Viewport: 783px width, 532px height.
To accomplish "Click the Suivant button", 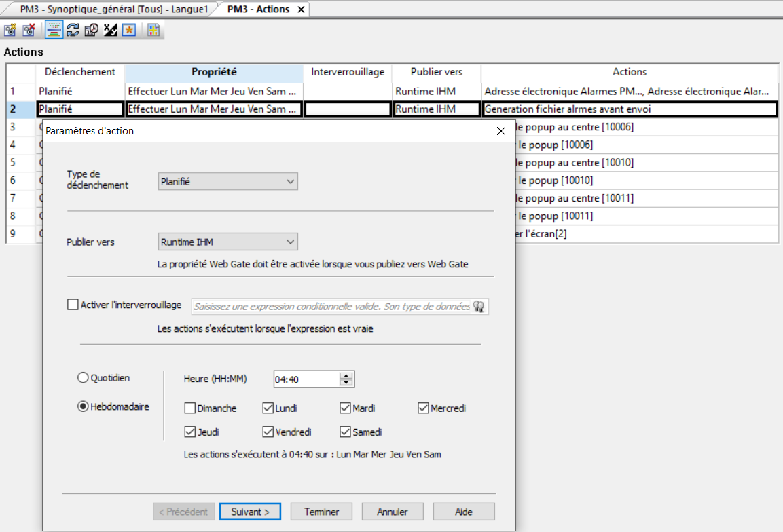I will click(251, 512).
